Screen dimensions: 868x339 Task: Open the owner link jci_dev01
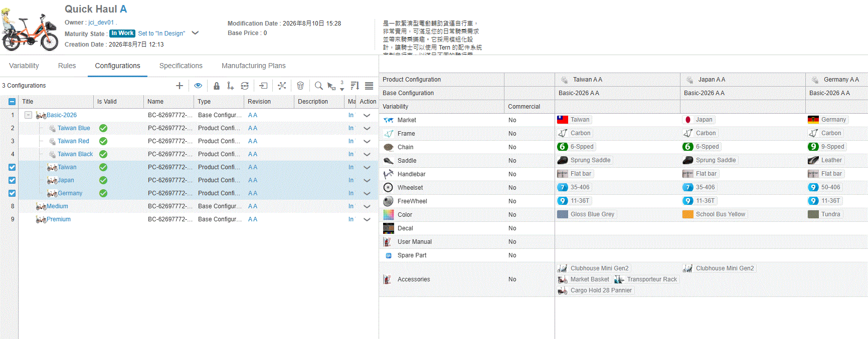101,23
